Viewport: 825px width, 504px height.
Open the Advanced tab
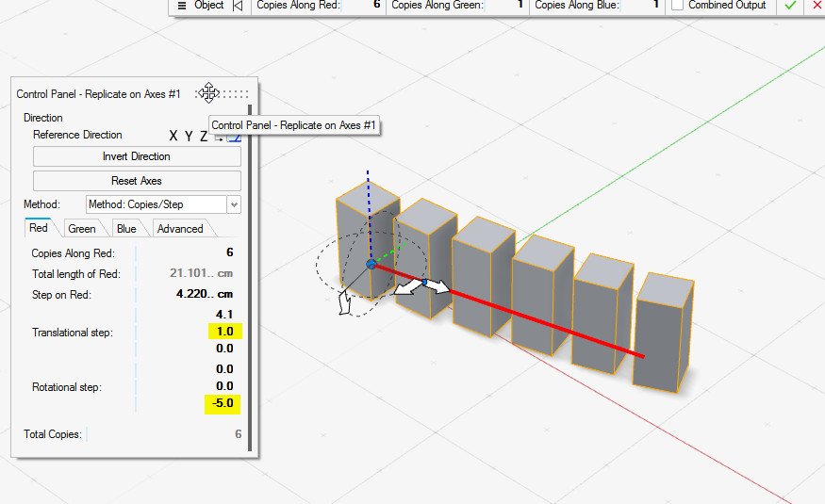[x=180, y=229]
